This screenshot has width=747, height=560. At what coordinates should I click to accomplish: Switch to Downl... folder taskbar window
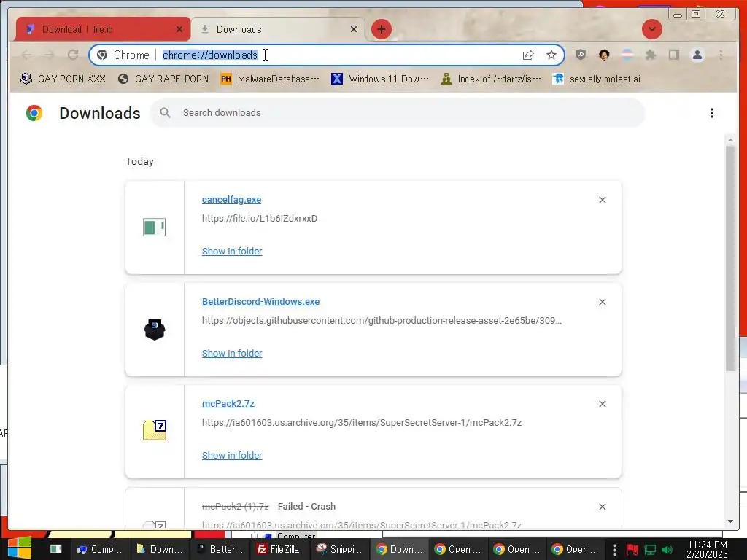[160, 549]
